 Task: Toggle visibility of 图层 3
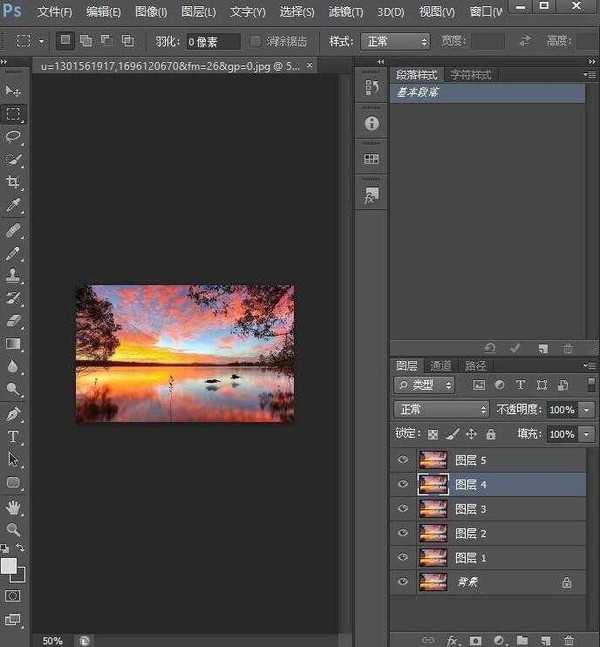[403, 509]
